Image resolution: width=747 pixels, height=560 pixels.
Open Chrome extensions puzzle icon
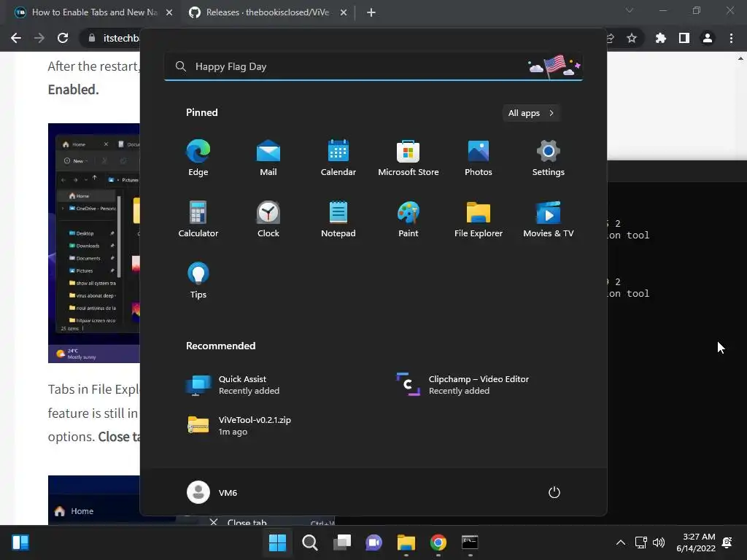click(x=661, y=38)
